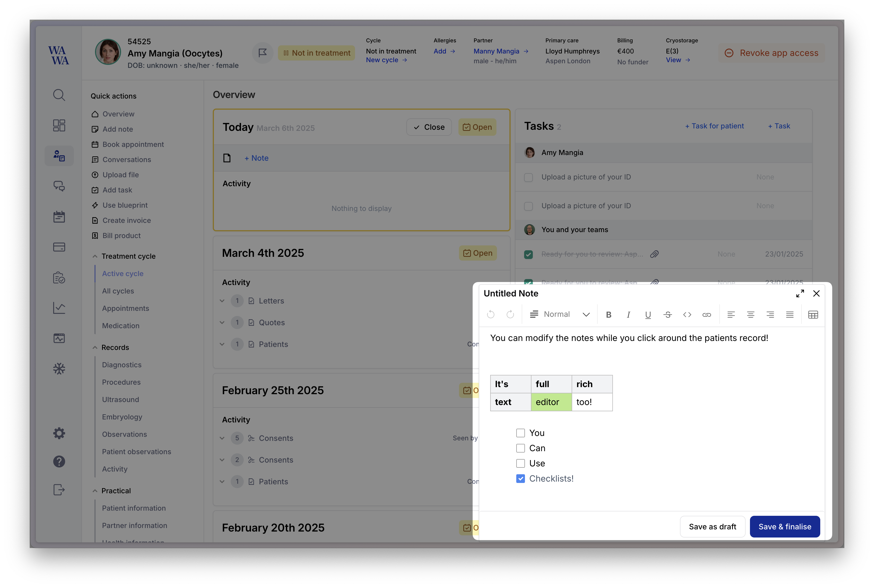This screenshot has width=874, height=588.
Task: Click the code formatting icon
Action: 687,315
